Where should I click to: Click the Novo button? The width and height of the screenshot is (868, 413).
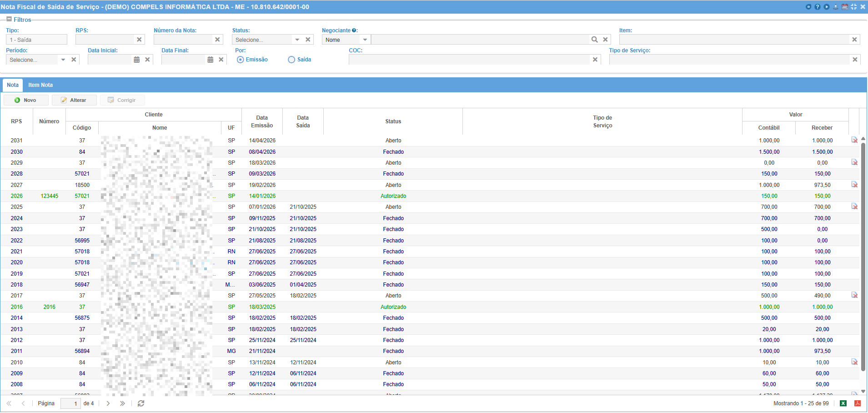(26, 100)
